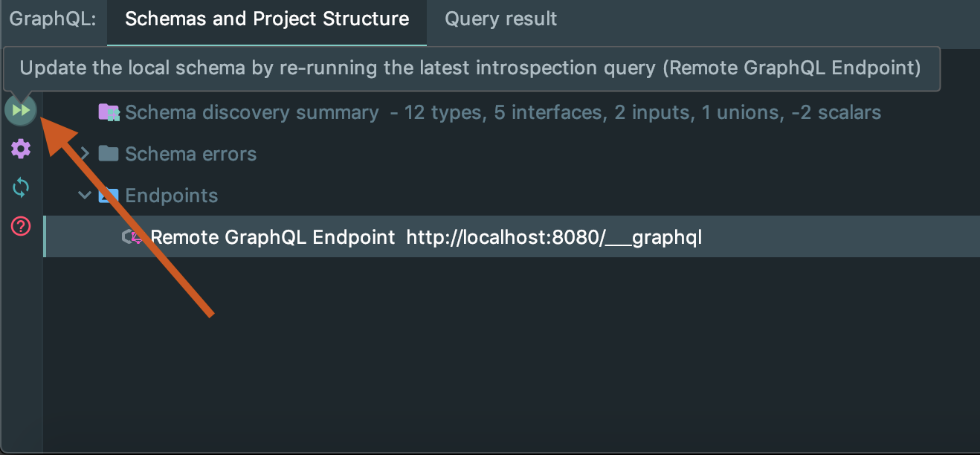Re-run the latest introspection query
The image size is (980, 455).
tap(21, 112)
